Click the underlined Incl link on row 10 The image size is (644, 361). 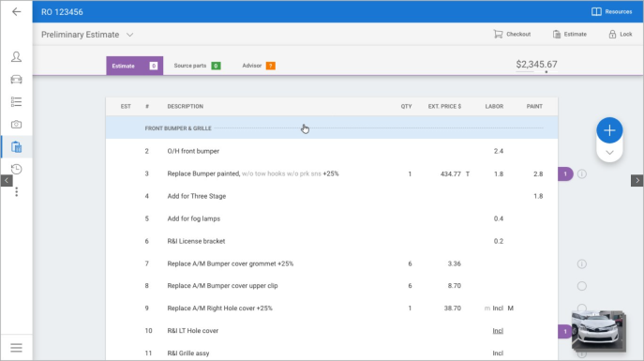(498, 331)
